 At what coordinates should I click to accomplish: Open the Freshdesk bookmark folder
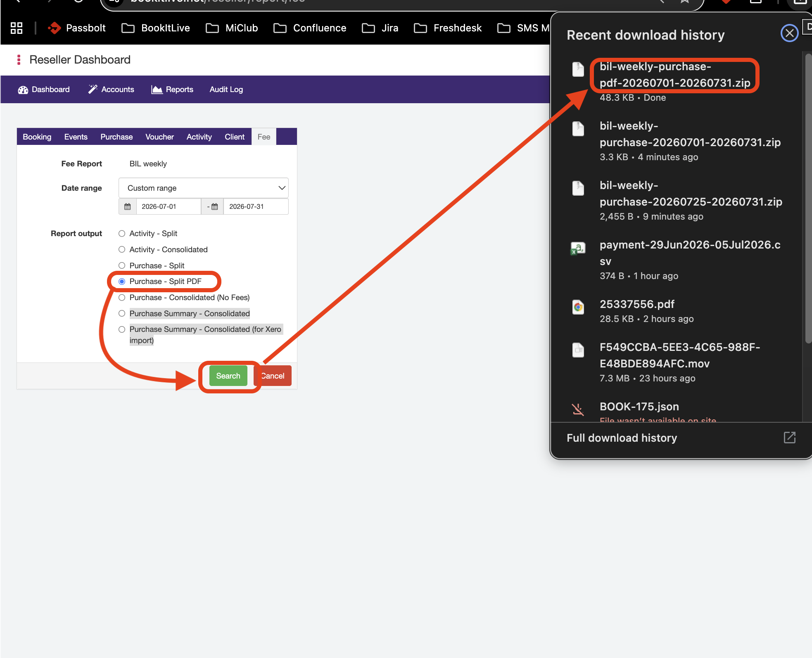point(448,28)
